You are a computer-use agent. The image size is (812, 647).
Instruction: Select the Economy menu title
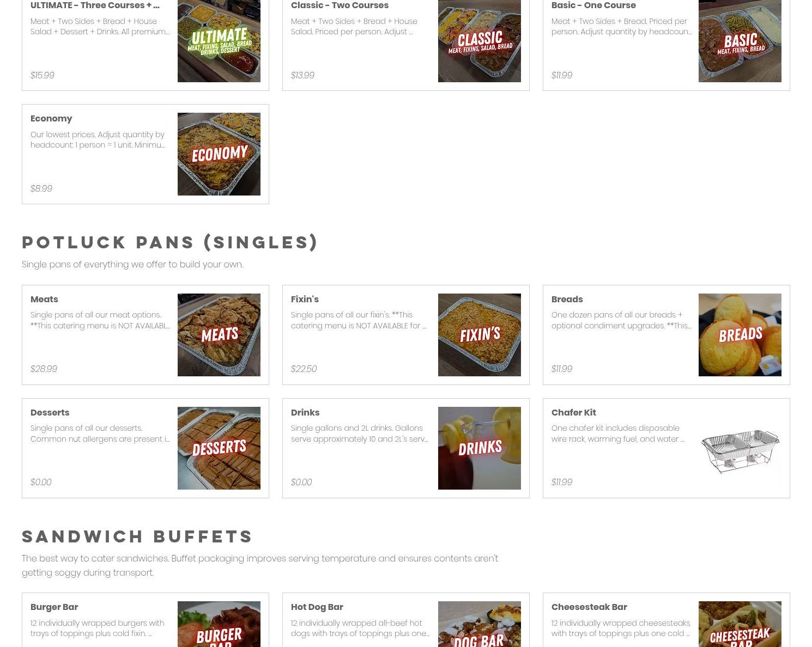[x=51, y=118]
